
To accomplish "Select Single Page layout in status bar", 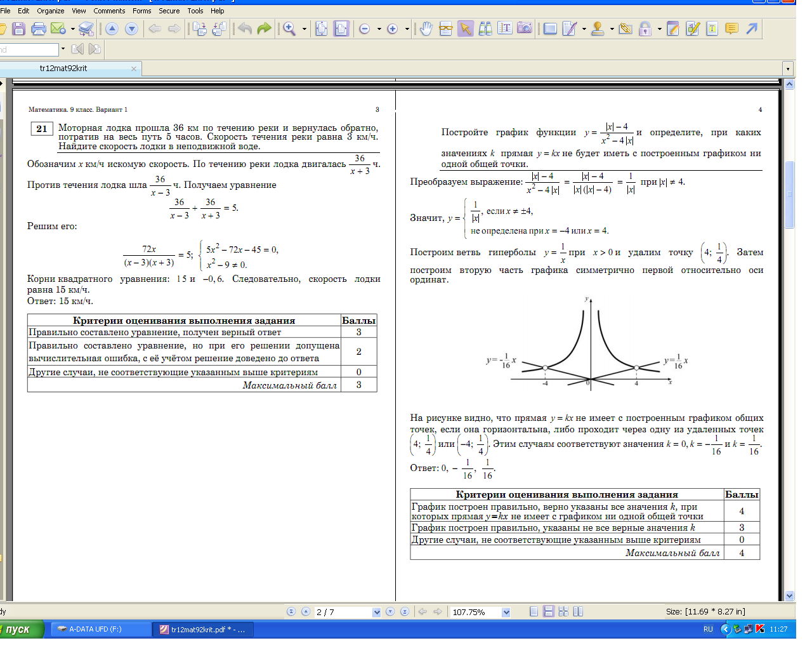I will pos(534,611).
